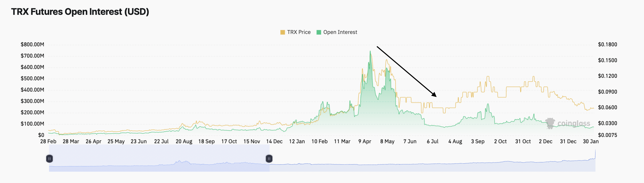Click the $0 left axis label
The width and height of the screenshot is (644, 183).
tap(41, 135)
